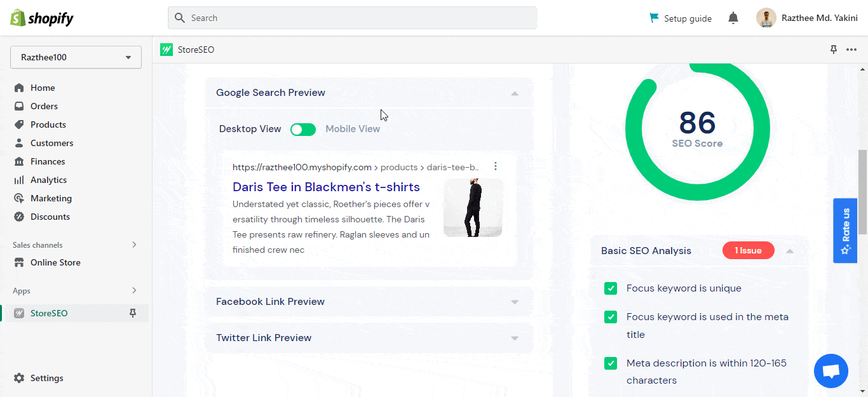Open Customers in the sidebar
The width and height of the screenshot is (868, 397).
(x=51, y=143)
